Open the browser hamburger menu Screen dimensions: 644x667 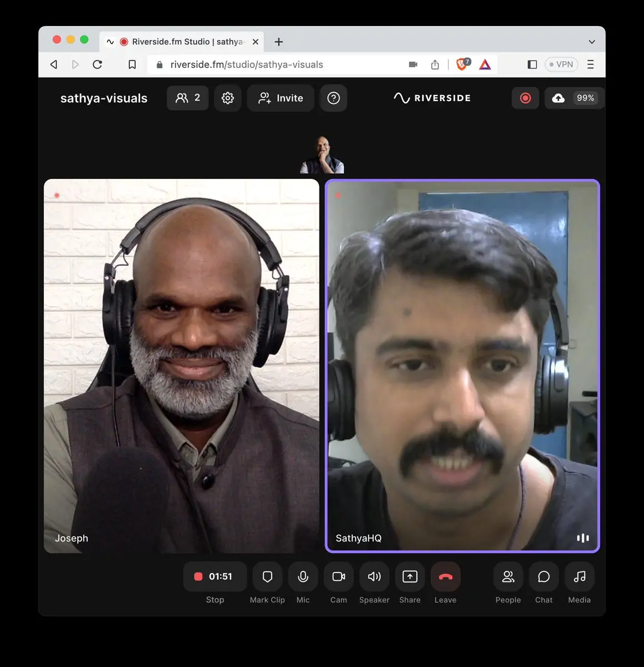591,64
